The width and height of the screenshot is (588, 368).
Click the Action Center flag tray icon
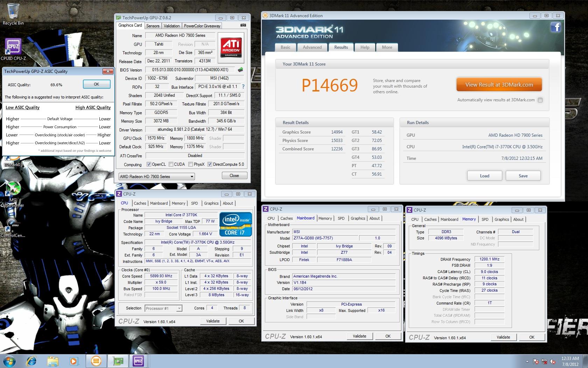pyautogui.click(x=536, y=361)
